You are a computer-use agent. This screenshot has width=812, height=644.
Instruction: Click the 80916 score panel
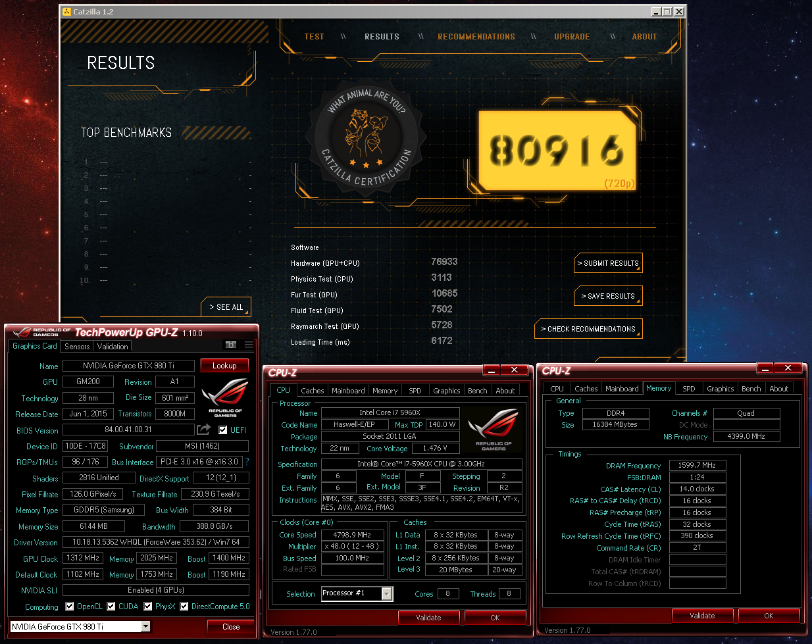(557, 151)
